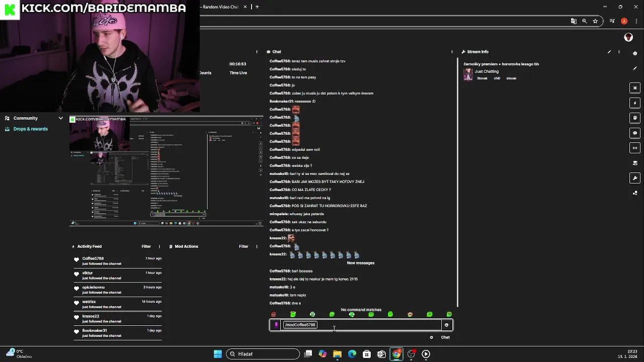
Task: Open the user avatar profile menu
Action: [x=628, y=37]
